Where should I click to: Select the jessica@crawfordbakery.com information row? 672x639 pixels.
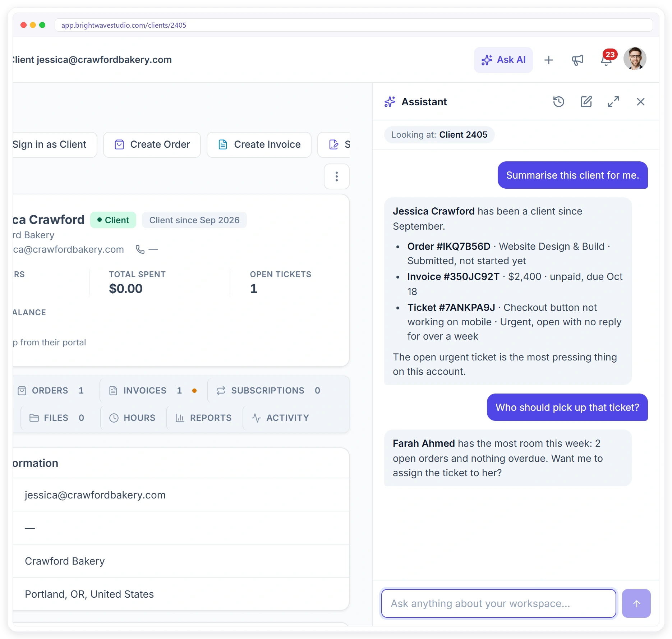click(181, 495)
